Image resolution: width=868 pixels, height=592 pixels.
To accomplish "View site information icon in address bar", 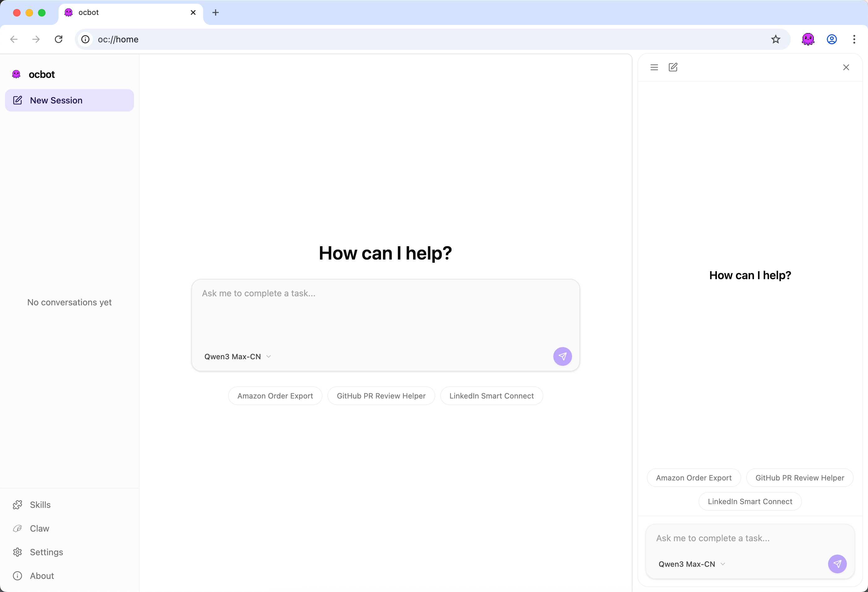I will 86,39.
